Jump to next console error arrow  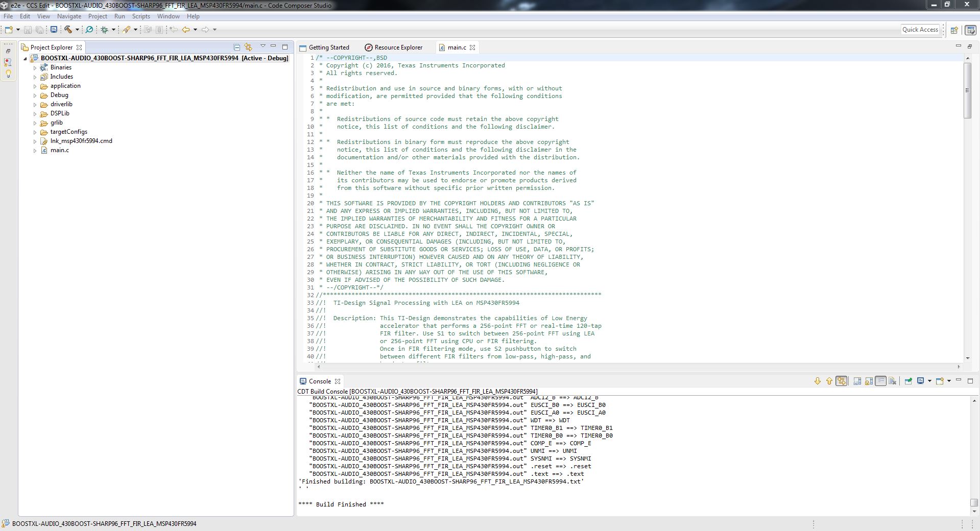[x=818, y=381]
